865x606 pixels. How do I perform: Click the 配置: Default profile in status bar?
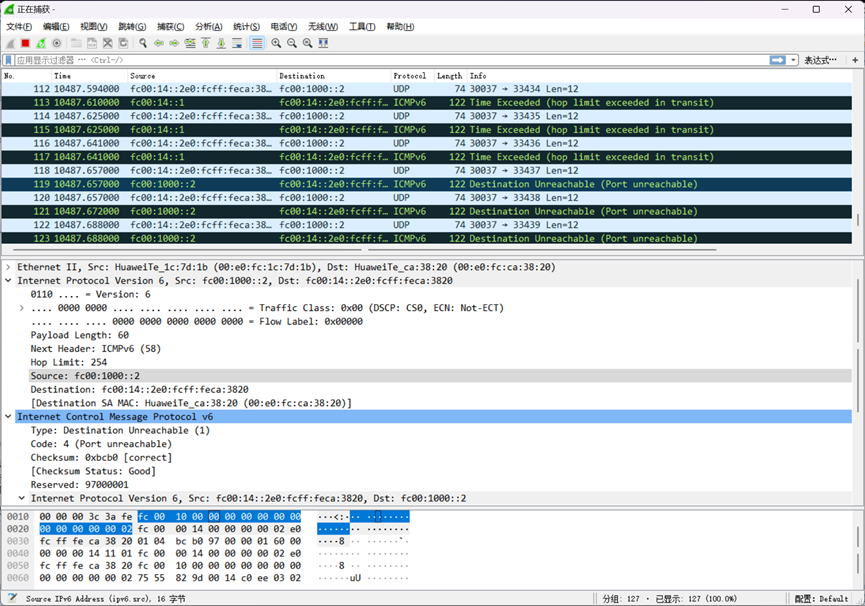(x=821, y=599)
